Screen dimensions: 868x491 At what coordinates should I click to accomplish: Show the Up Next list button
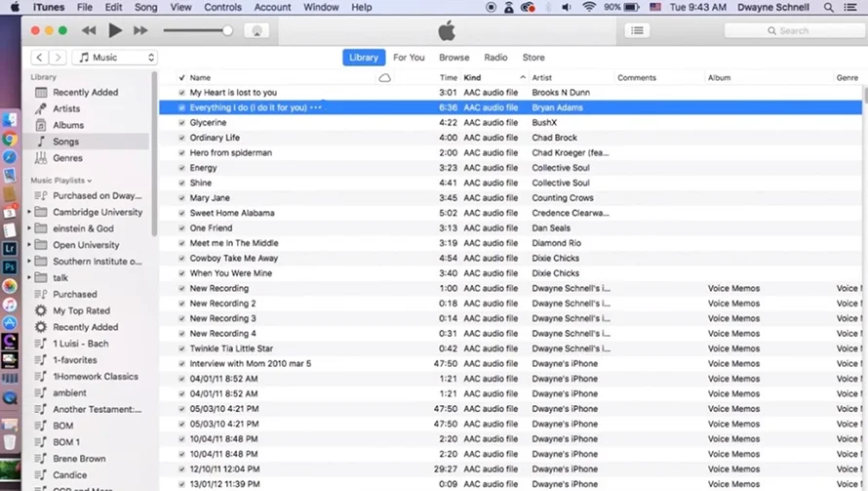point(637,30)
